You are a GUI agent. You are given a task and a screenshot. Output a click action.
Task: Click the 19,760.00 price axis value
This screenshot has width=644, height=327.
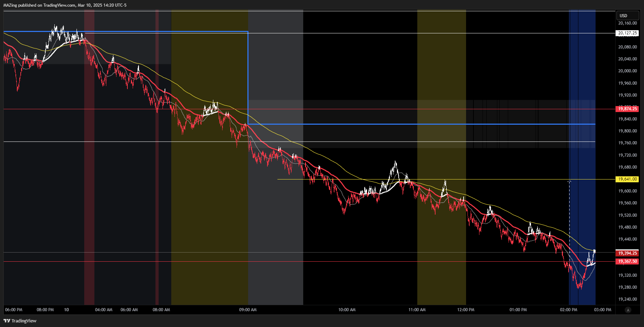(x=628, y=143)
